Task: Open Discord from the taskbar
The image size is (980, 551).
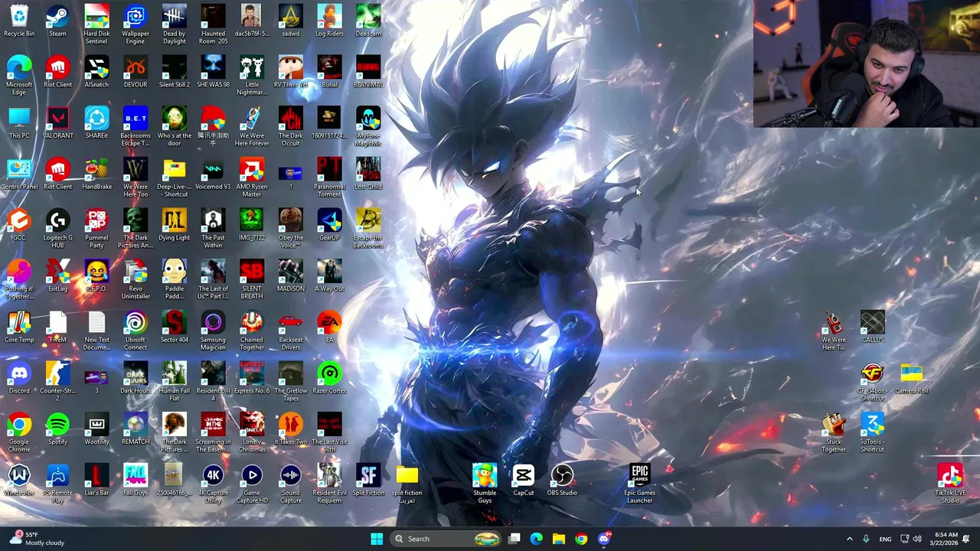Action: click(x=604, y=539)
